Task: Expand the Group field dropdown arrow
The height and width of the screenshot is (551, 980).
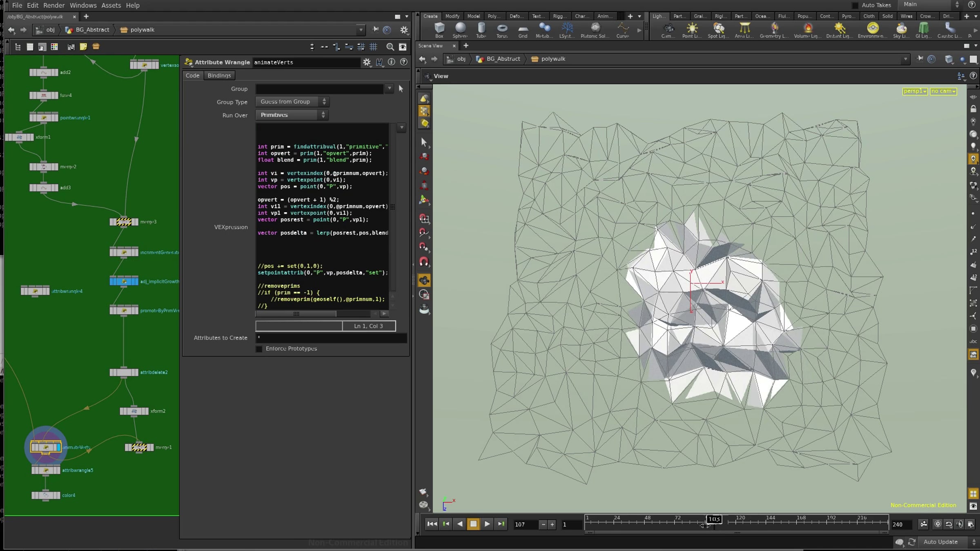Action: pyautogui.click(x=390, y=89)
